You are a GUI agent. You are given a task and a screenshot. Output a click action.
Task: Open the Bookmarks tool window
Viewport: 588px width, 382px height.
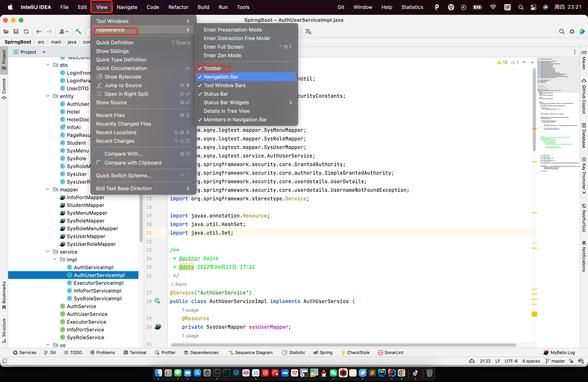coord(4,295)
